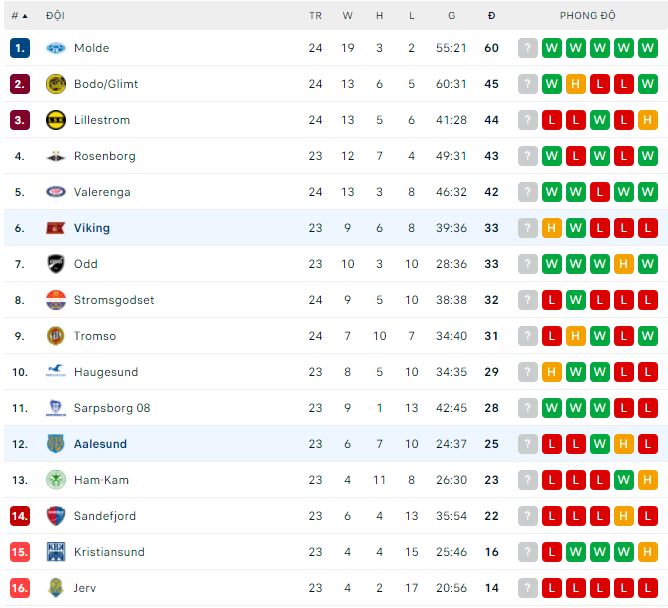The width and height of the screenshot is (668, 608).
Task: Click the Stromsgodset team logo
Action: 56,300
